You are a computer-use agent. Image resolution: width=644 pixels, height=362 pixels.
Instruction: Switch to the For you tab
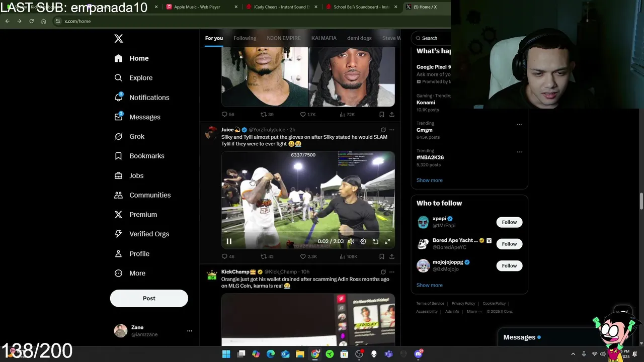click(214, 38)
